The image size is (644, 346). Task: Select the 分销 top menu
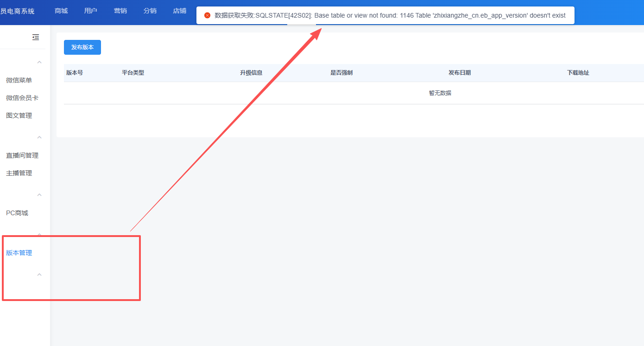coord(150,11)
